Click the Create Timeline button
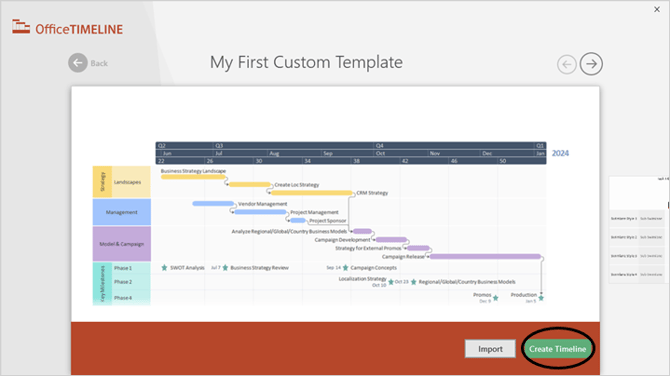670x376 pixels. 557,349
